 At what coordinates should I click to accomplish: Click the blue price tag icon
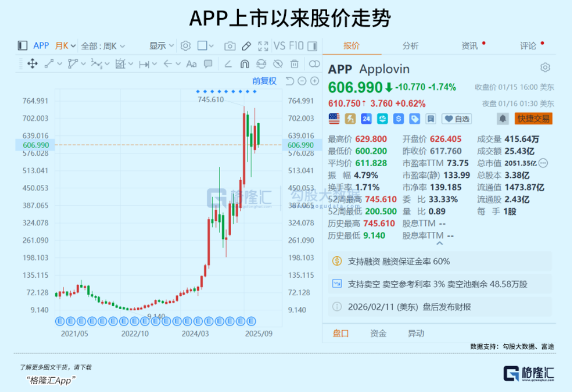coord(414,118)
